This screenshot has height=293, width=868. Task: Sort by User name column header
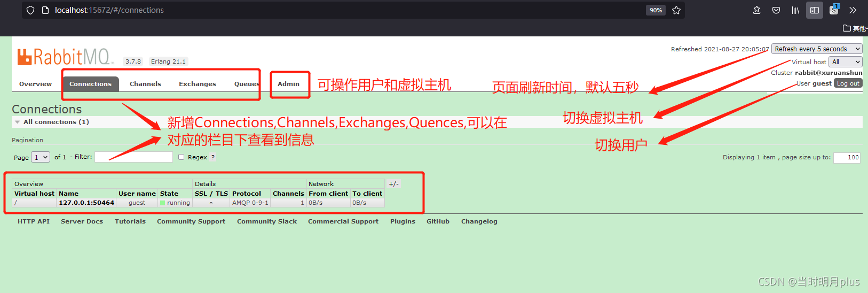[x=137, y=194]
